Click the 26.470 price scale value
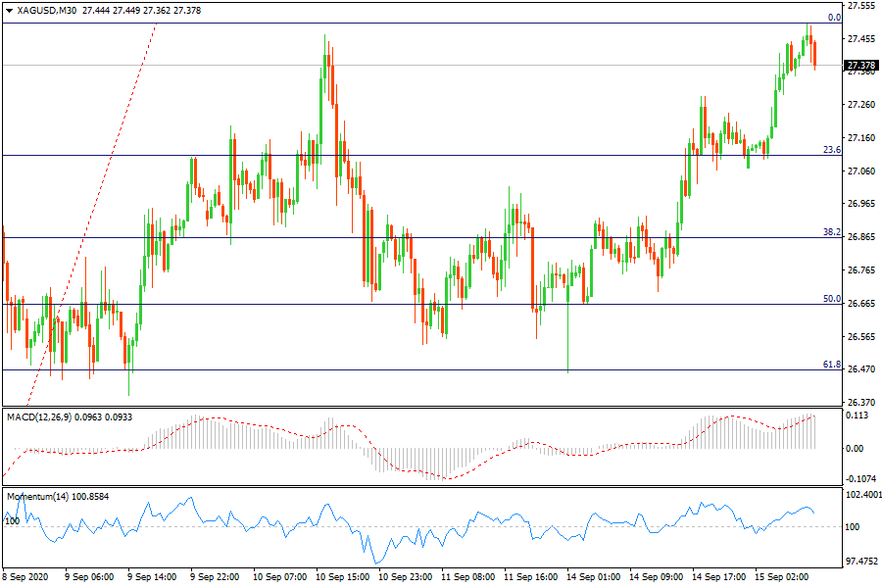The height and width of the screenshot is (588, 882). point(861,369)
